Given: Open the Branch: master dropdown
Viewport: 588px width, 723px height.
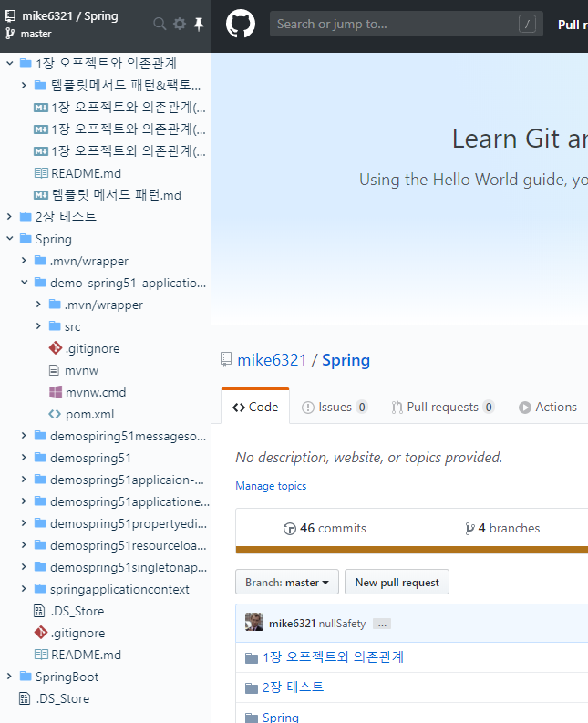Looking at the screenshot, I should tap(287, 583).
